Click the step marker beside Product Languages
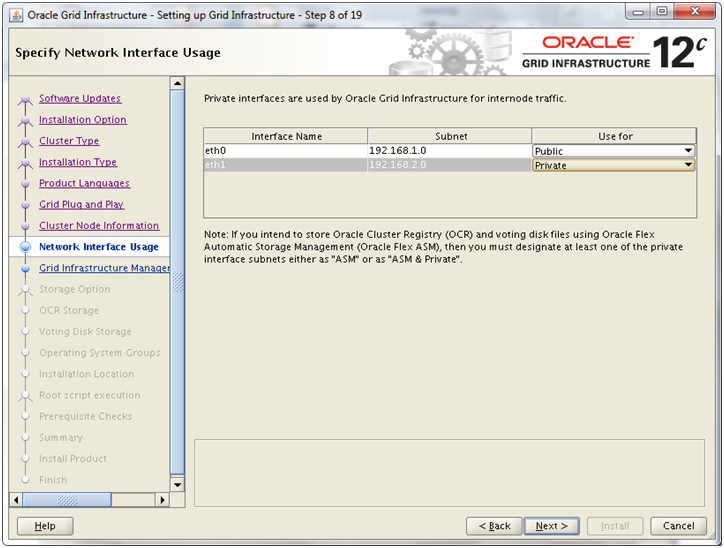 (x=25, y=184)
